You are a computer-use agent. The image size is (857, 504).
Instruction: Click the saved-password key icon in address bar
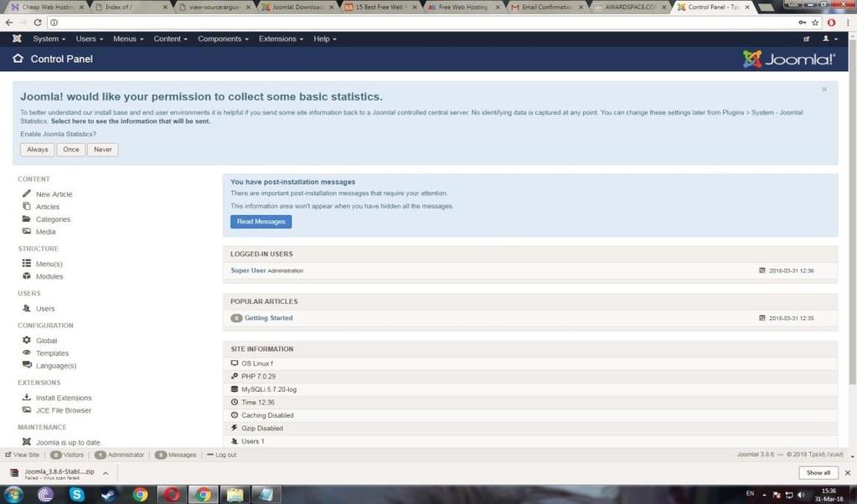pos(802,23)
